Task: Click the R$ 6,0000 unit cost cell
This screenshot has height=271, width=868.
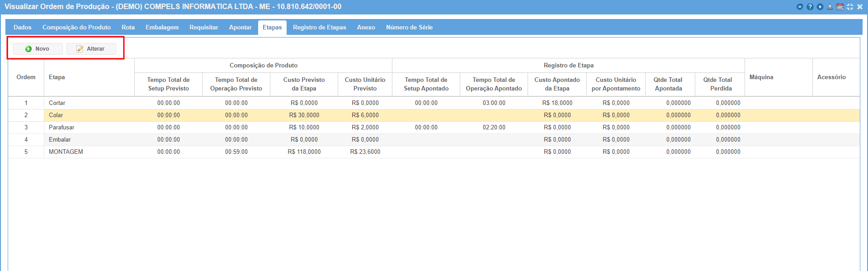Action: point(365,115)
